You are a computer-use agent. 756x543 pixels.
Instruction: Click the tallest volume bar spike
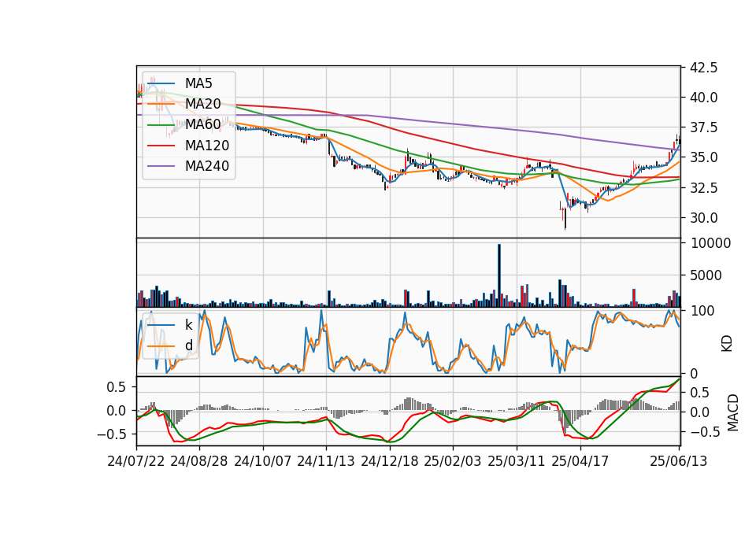499,275
